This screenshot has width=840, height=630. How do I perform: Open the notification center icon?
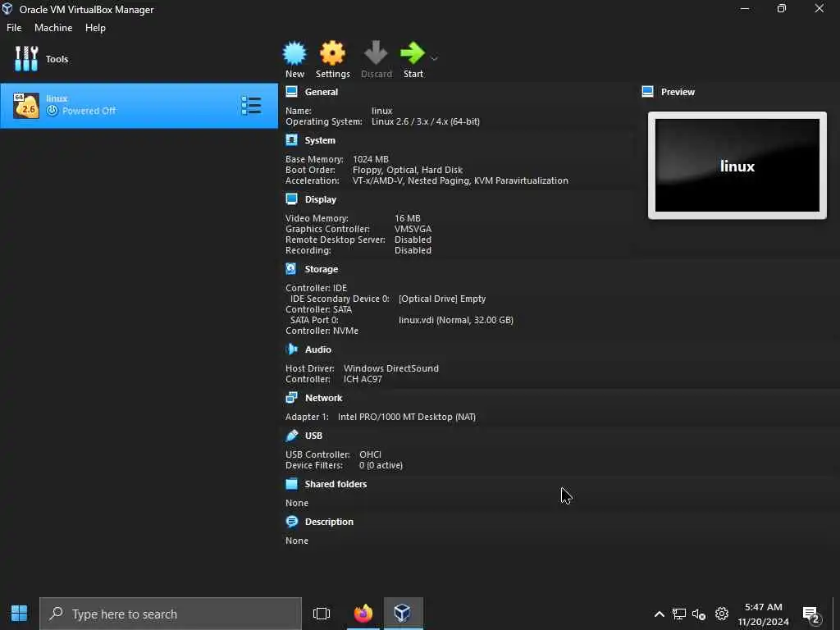point(811,614)
